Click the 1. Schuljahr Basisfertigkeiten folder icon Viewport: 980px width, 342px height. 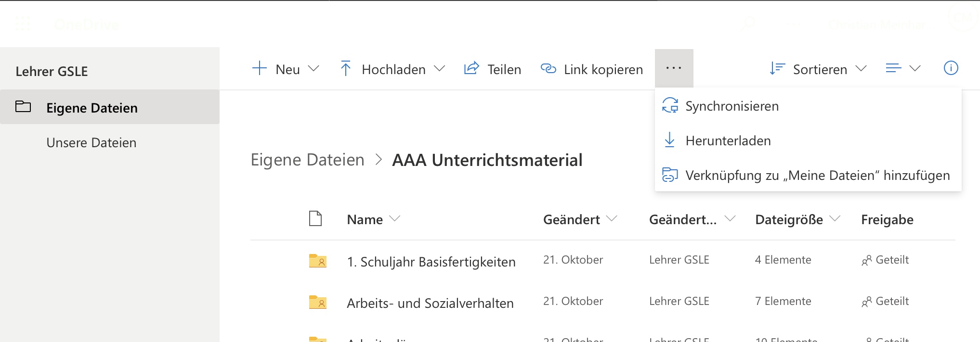tap(317, 261)
